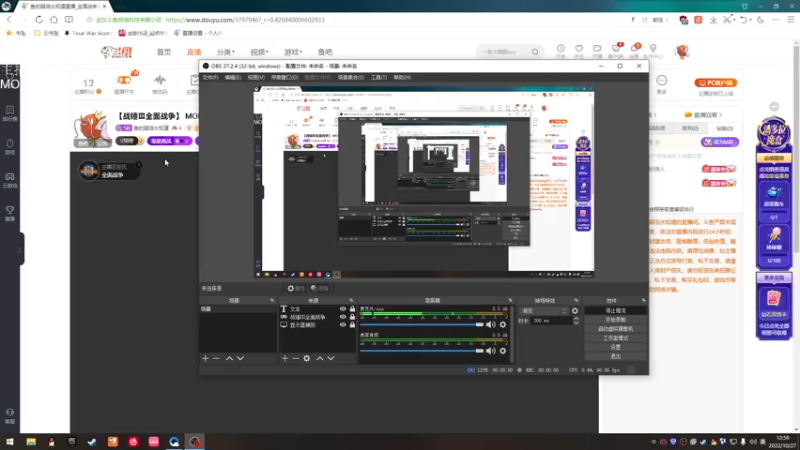Open Douyu followed channels heart icon
This screenshot has height=450, width=800.
point(579,49)
